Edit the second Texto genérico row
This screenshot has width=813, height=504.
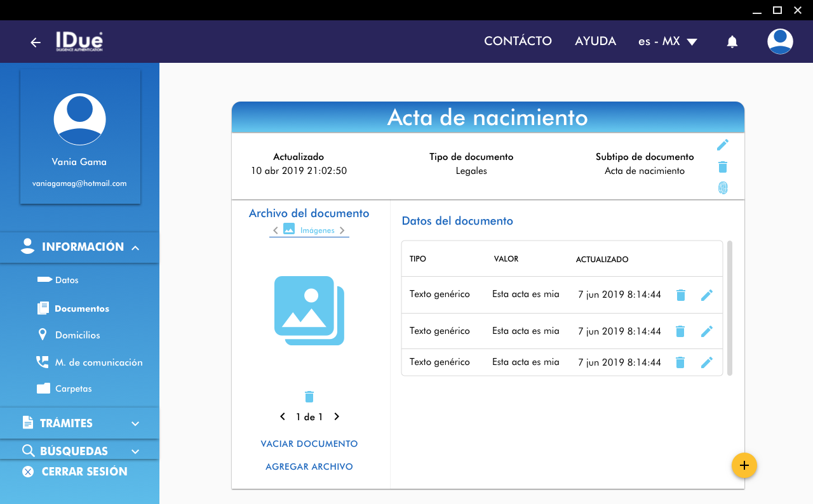706,331
